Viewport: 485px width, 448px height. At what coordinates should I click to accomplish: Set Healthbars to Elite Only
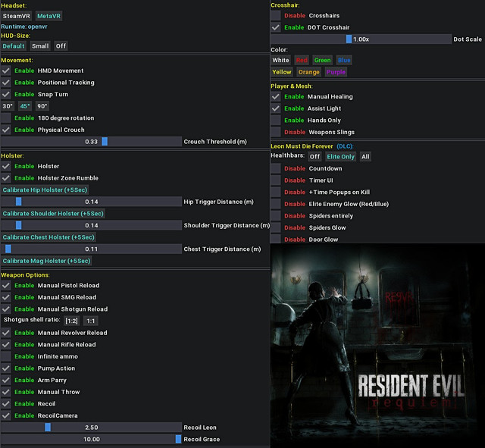point(340,157)
